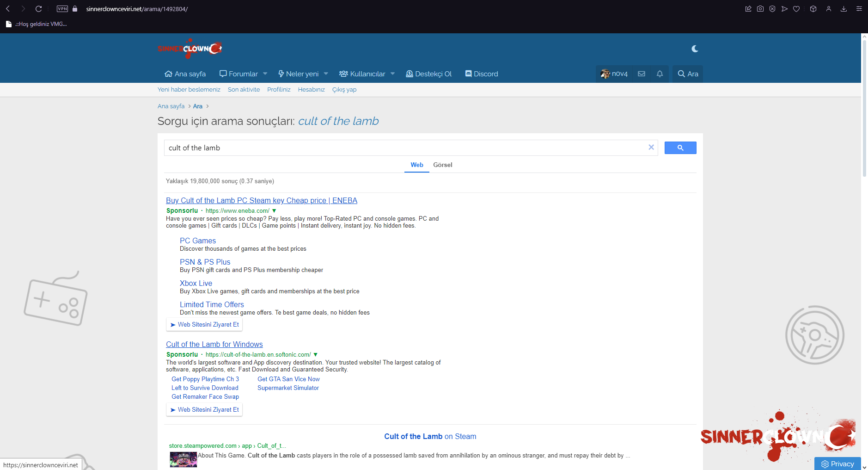Open the Privacy settings button
The width and height of the screenshot is (868, 470).
pyautogui.click(x=837, y=464)
